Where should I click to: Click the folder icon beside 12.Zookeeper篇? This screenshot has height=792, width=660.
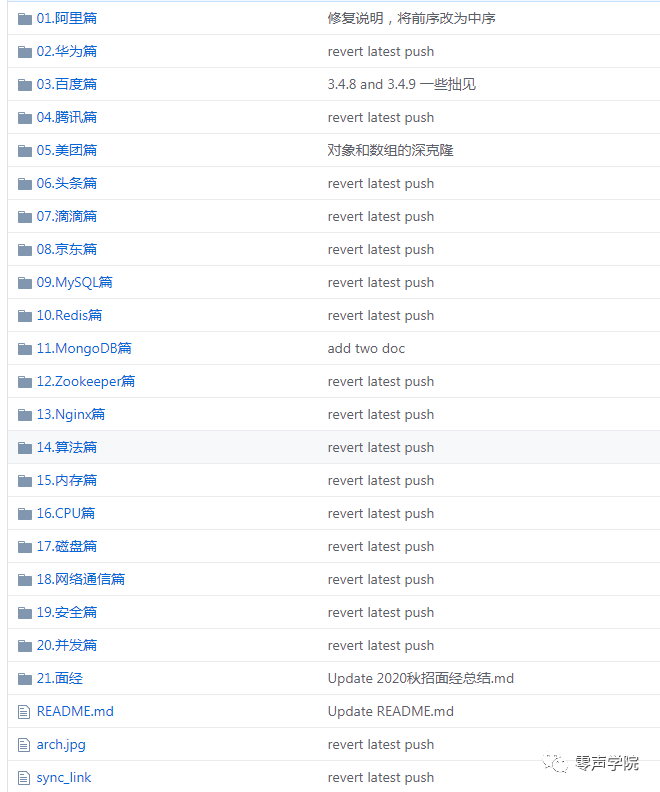point(25,382)
